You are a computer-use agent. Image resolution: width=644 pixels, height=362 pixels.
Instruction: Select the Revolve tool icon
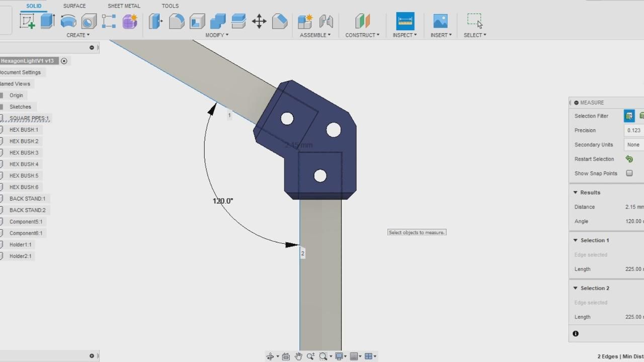point(68,21)
